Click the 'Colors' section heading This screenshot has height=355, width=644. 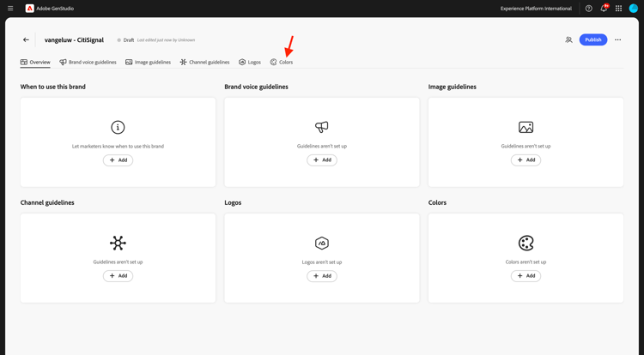pos(437,202)
